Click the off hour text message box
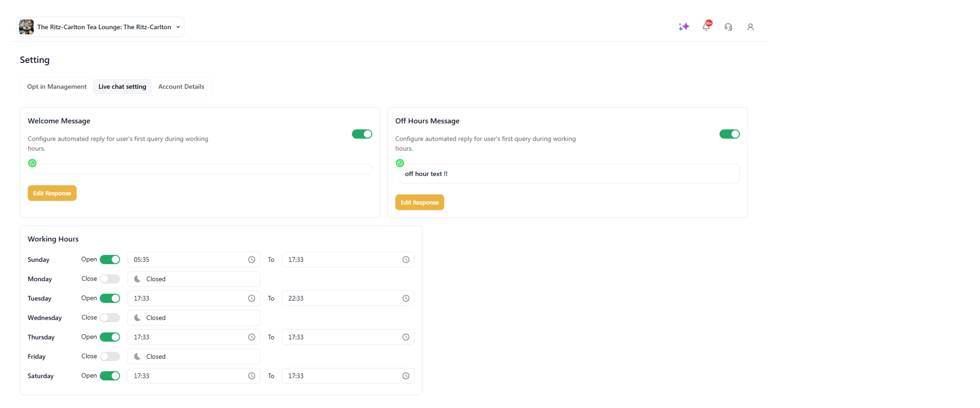 point(570,174)
